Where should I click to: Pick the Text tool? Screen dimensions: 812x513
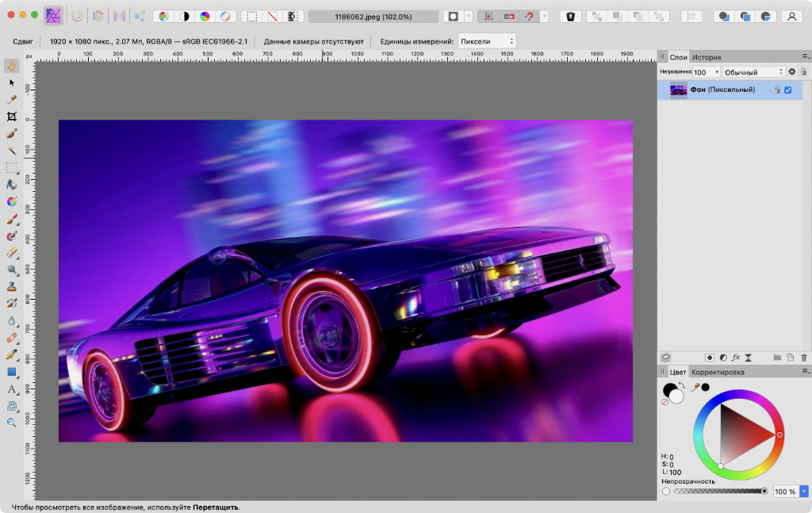pos(12,389)
